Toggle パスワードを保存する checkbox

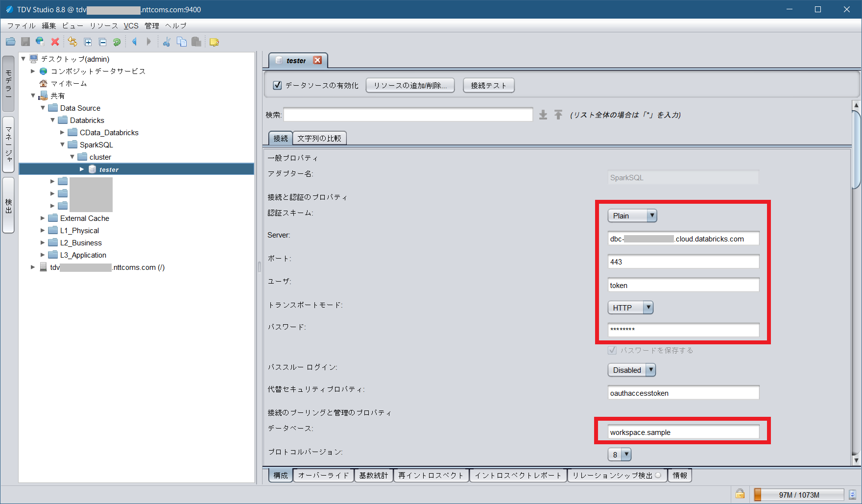612,350
